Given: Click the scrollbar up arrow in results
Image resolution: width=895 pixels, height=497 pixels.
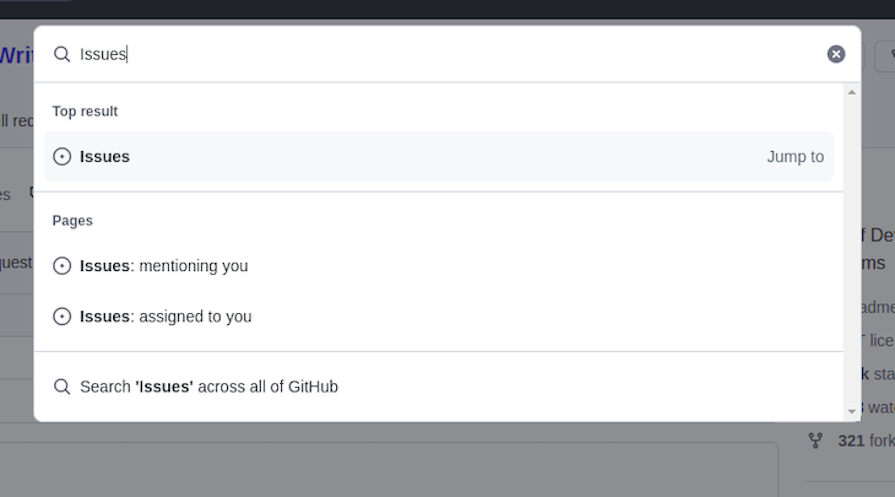Looking at the screenshot, I should [x=852, y=93].
